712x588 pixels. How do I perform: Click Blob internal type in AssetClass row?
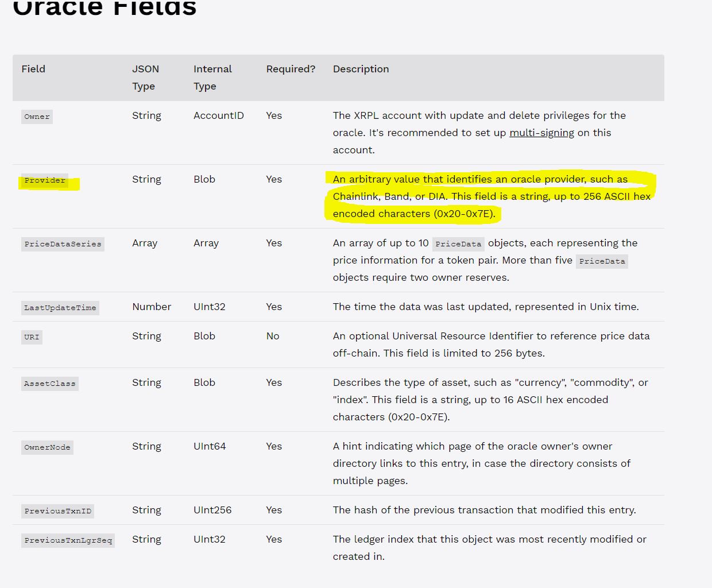(204, 382)
